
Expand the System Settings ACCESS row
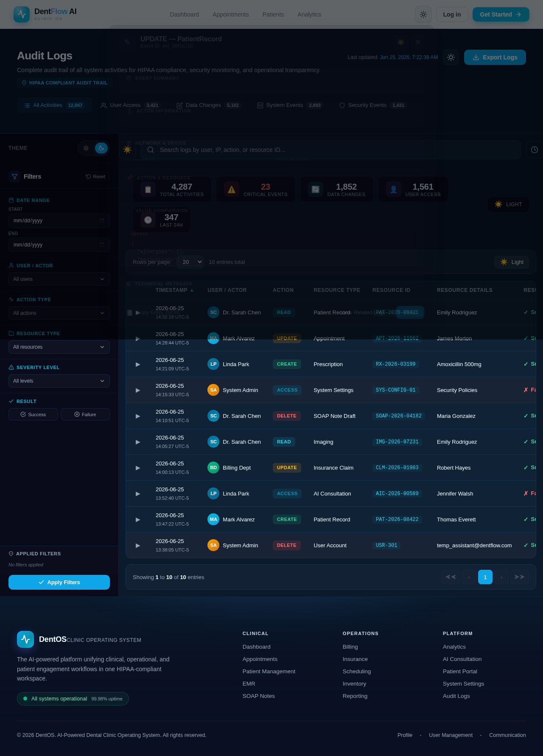point(138,390)
